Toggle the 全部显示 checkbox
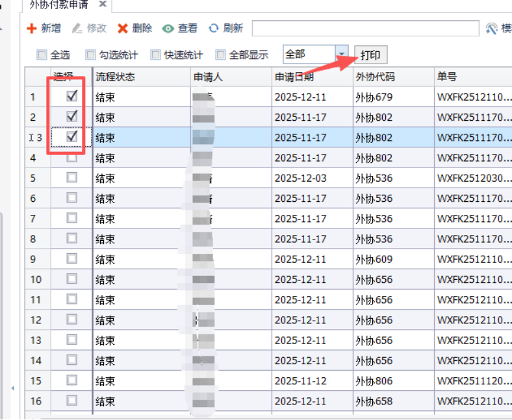 coord(221,55)
